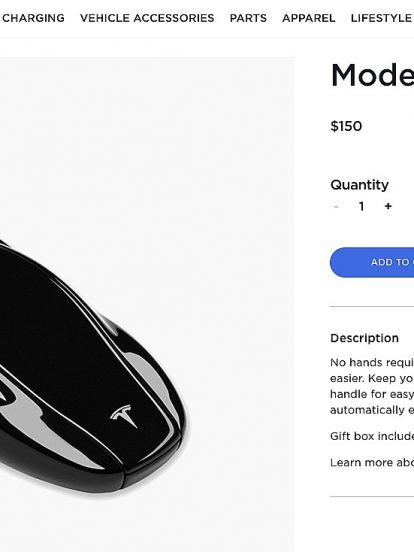Viewport: 414px width, 552px height.
Task: Open the CHARGING menu item
Action: pyautogui.click(x=33, y=18)
